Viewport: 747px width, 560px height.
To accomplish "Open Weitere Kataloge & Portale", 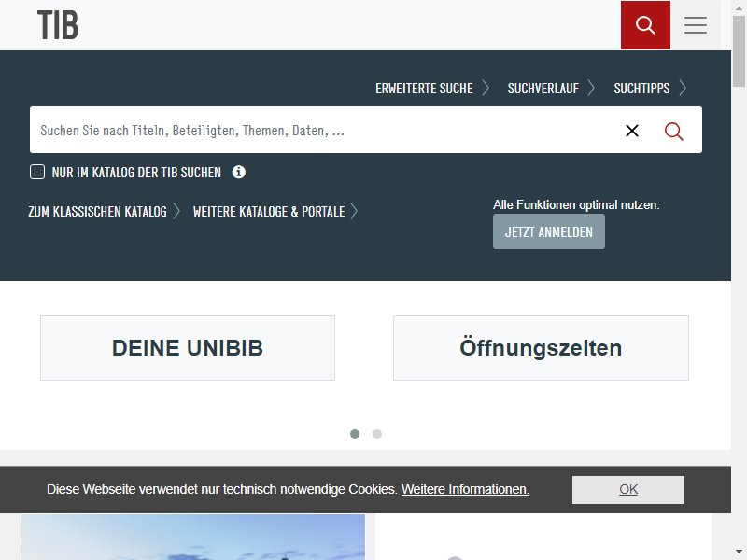I will tap(275, 212).
